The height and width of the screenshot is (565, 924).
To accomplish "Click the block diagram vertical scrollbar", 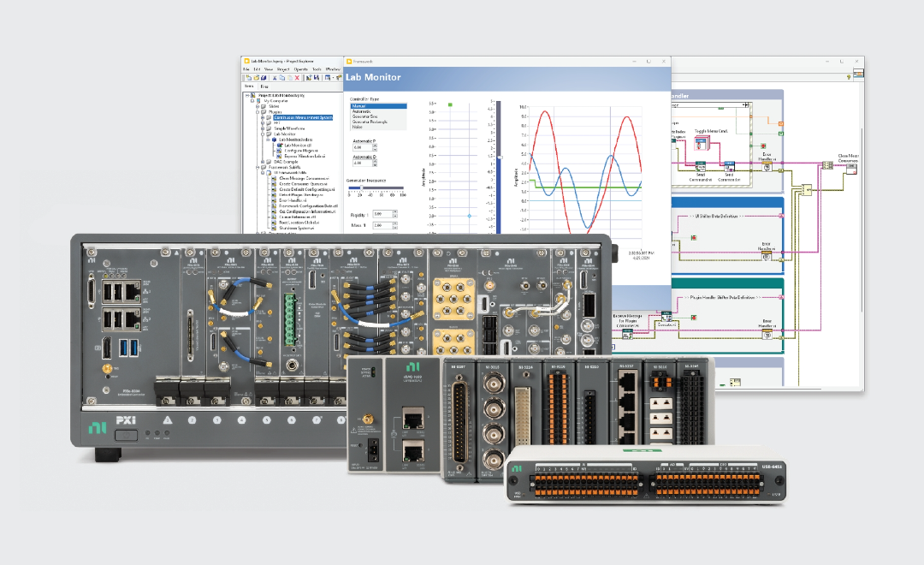I will pyautogui.click(x=862, y=218).
